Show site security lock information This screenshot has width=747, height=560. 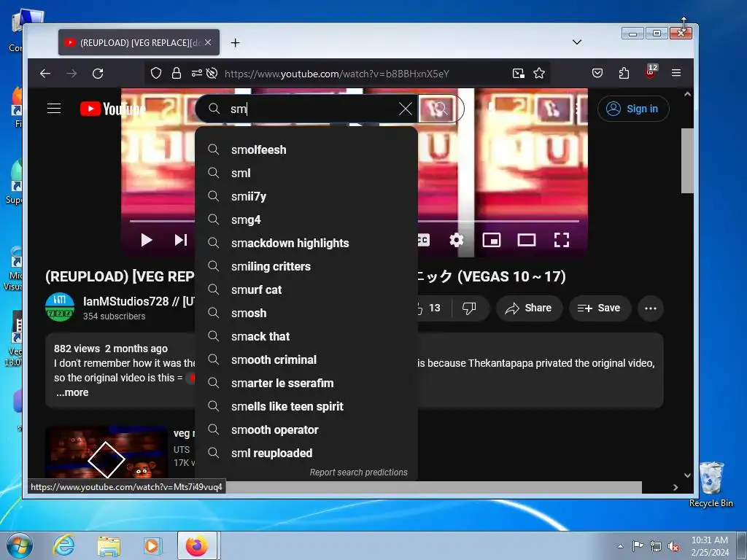[x=177, y=74]
